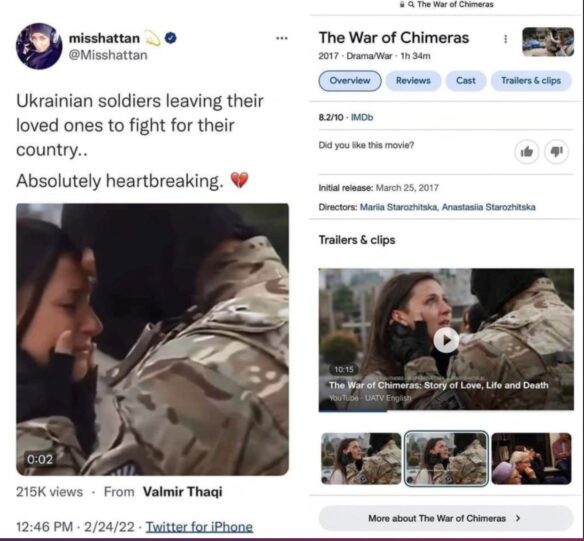The width and height of the screenshot is (584, 541).
Task: Click the thumbs down dislike button
Action: (x=556, y=152)
